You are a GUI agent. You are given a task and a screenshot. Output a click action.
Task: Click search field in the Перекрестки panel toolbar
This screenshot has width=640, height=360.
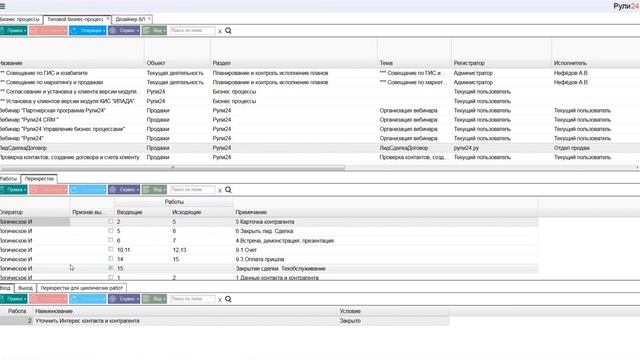[x=192, y=190]
